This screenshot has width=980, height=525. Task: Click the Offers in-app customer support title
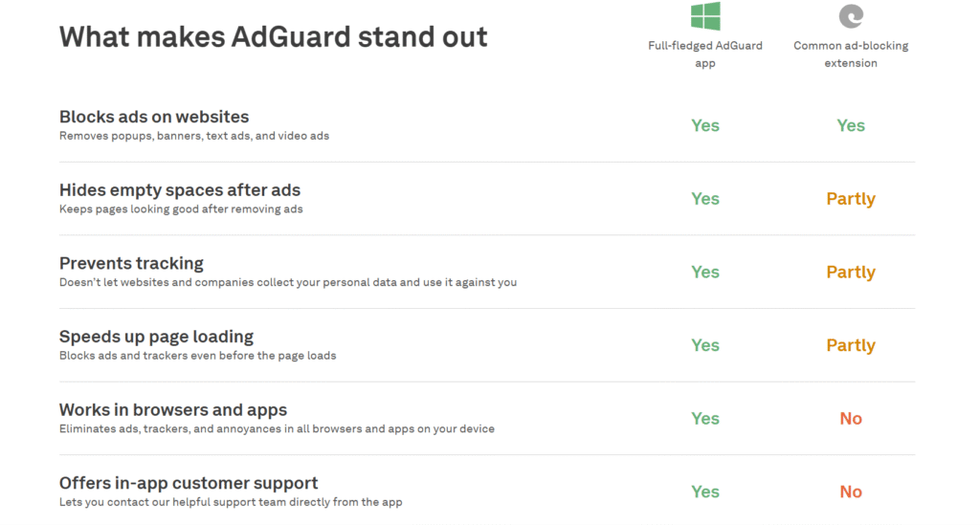189,483
